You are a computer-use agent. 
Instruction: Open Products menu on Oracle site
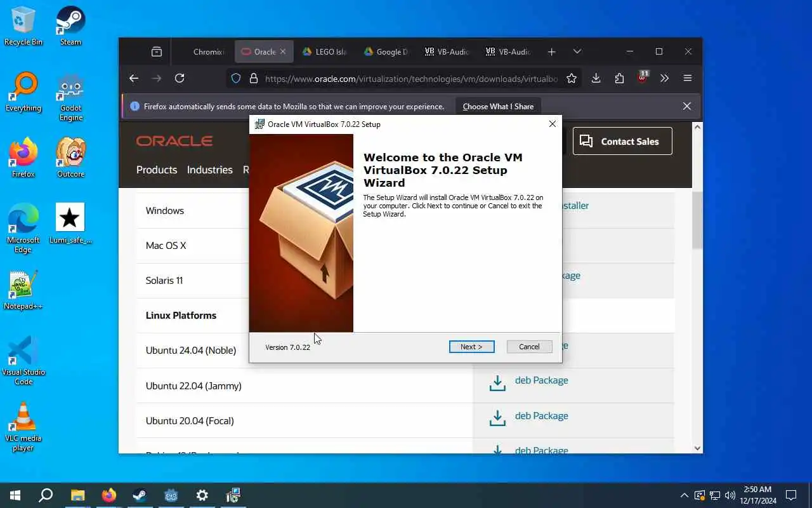(157, 170)
